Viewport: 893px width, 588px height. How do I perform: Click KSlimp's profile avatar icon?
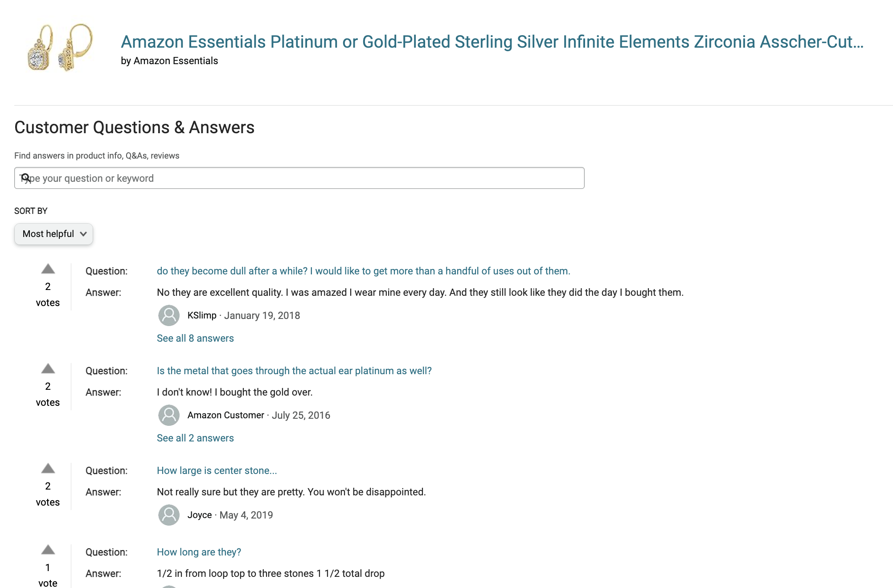tap(169, 315)
